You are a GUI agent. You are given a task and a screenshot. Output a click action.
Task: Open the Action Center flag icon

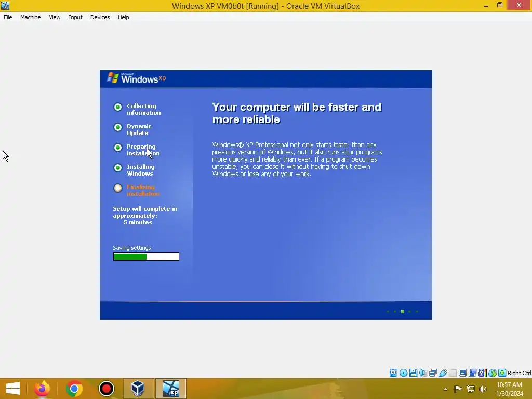click(x=458, y=389)
